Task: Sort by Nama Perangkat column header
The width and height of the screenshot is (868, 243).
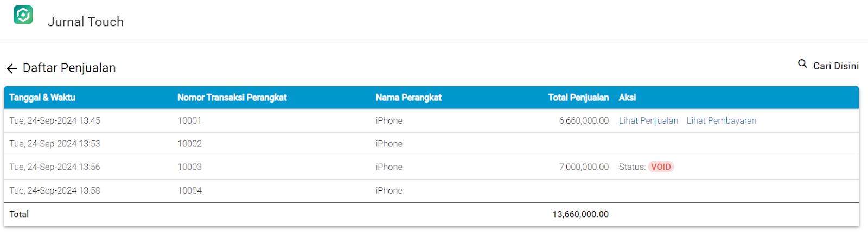Action: 409,98
